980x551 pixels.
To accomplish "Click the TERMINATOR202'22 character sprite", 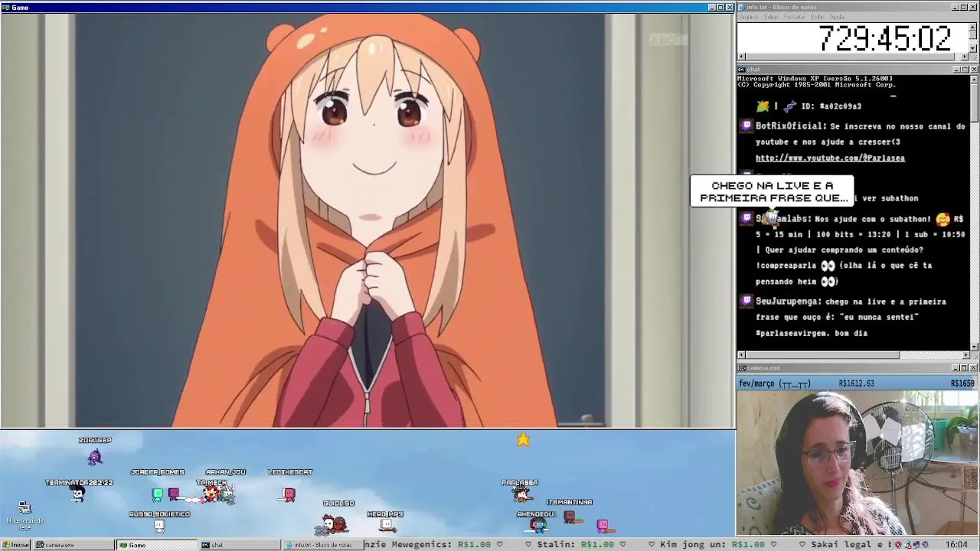I will (x=78, y=494).
